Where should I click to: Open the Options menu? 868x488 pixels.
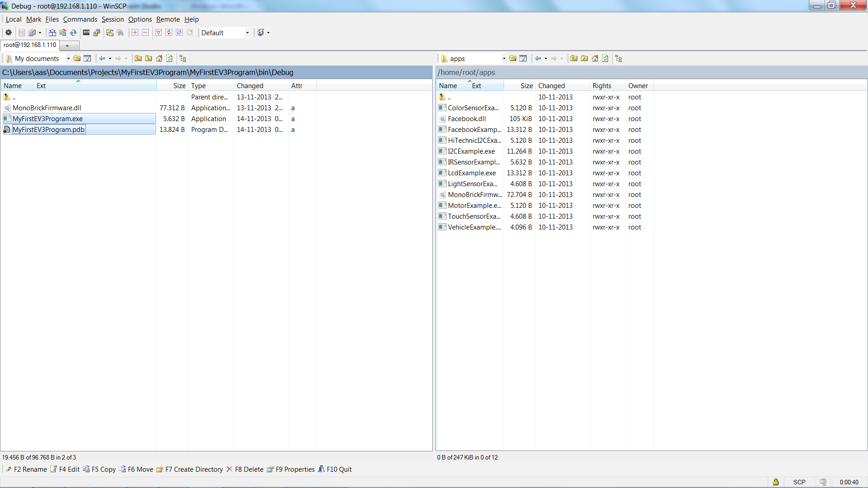point(140,19)
